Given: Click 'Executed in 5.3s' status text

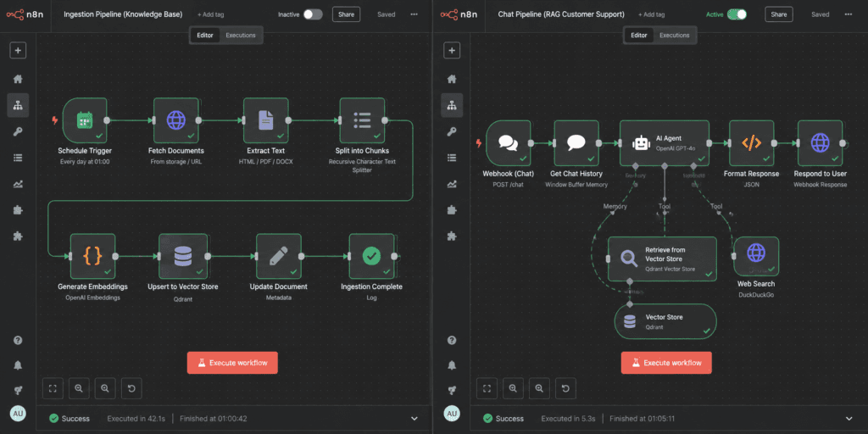Looking at the screenshot, I should [566, 419].
